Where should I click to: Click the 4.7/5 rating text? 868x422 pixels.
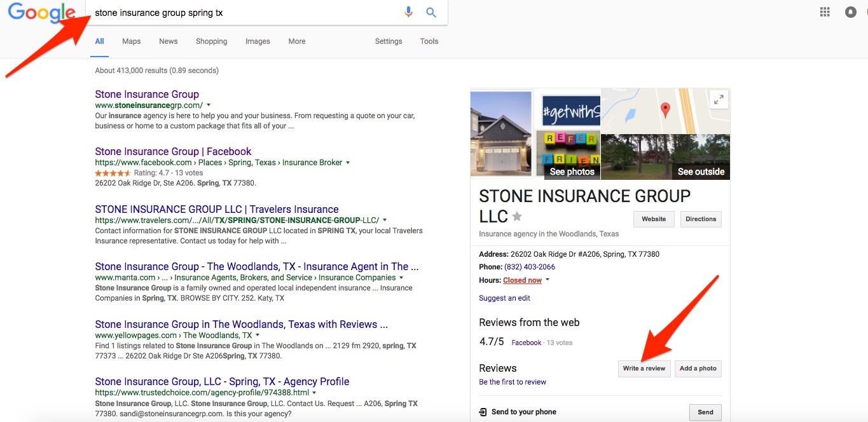coord(492,342)
